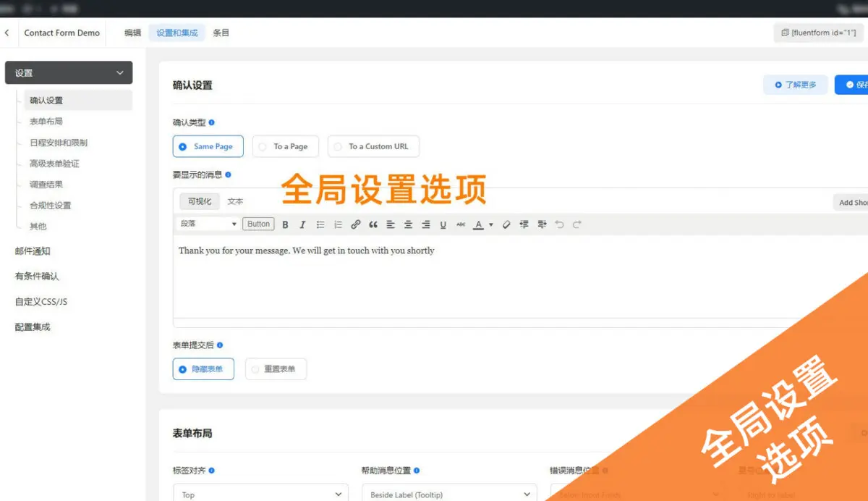Insert a blockquote in the message editor
The height and width of the screenshot is (501, 868).
click(x=373, y=224)
